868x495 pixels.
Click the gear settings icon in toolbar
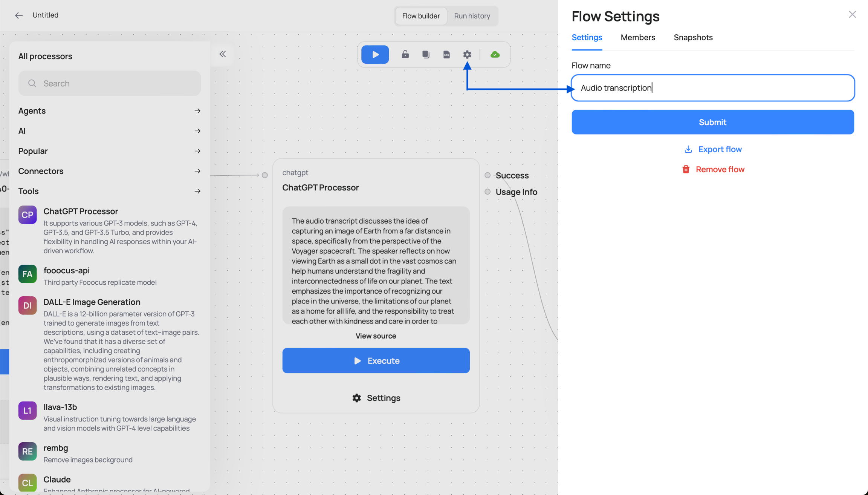click(x=467, y=54)
